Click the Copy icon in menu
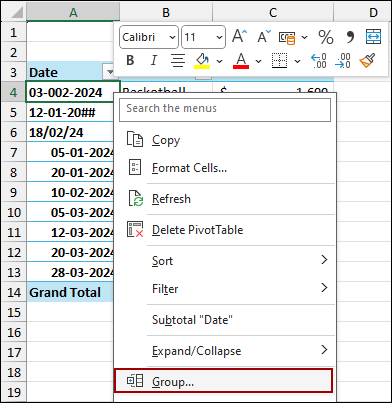The image size is (392, 403). (135, 139)
